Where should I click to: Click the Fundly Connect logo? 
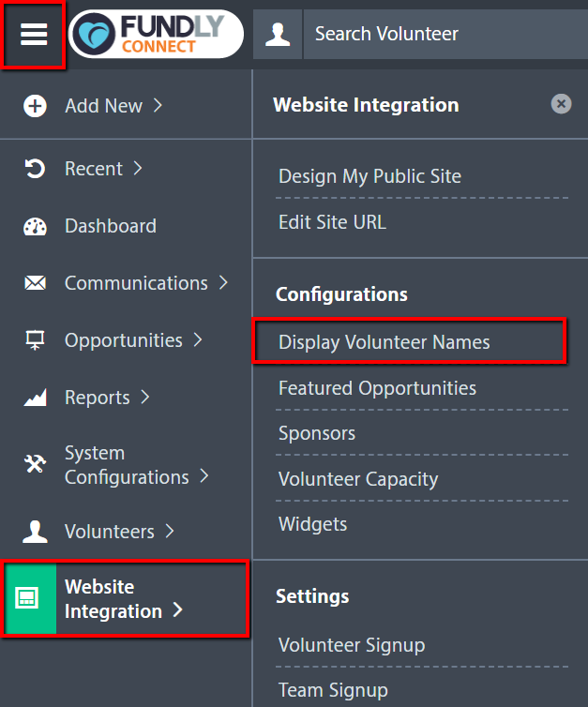click(156, 34)
